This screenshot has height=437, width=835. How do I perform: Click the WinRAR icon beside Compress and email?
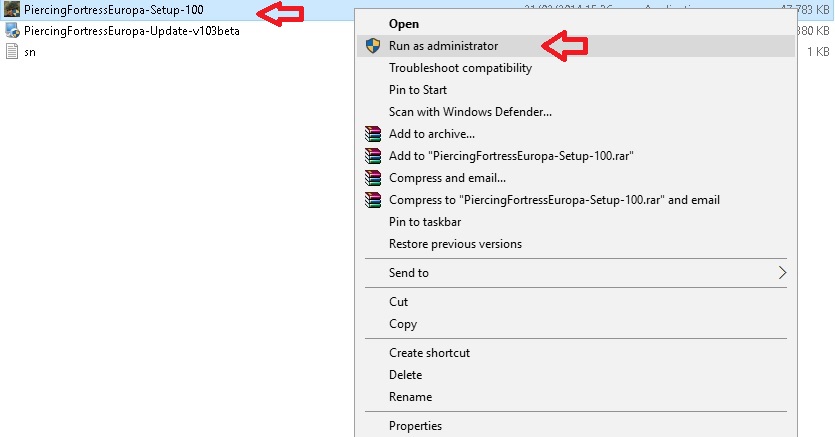(373, 178)
